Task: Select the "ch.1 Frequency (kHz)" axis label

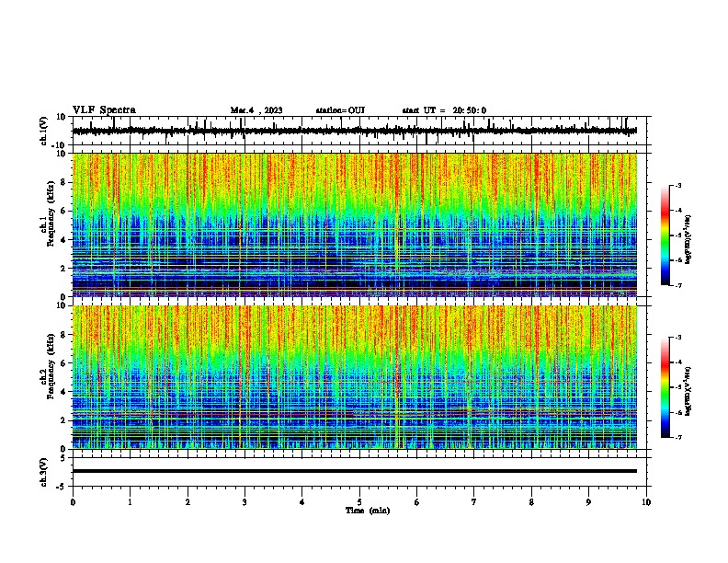Action: (48, 213)
